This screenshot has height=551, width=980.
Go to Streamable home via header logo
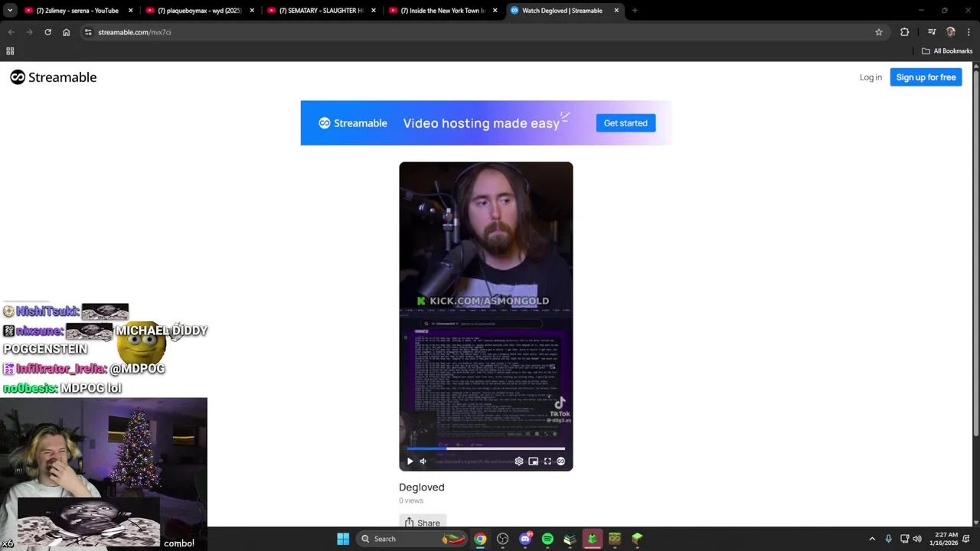(54, 77)
